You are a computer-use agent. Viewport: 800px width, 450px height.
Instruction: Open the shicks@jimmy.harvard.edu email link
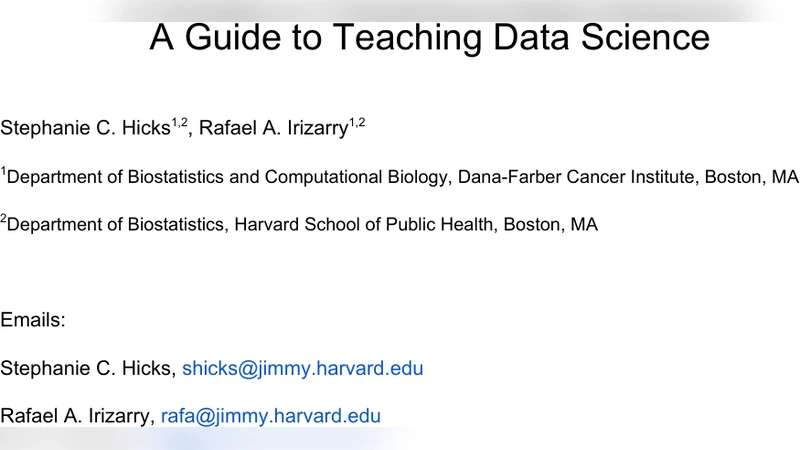coord(302,369)
